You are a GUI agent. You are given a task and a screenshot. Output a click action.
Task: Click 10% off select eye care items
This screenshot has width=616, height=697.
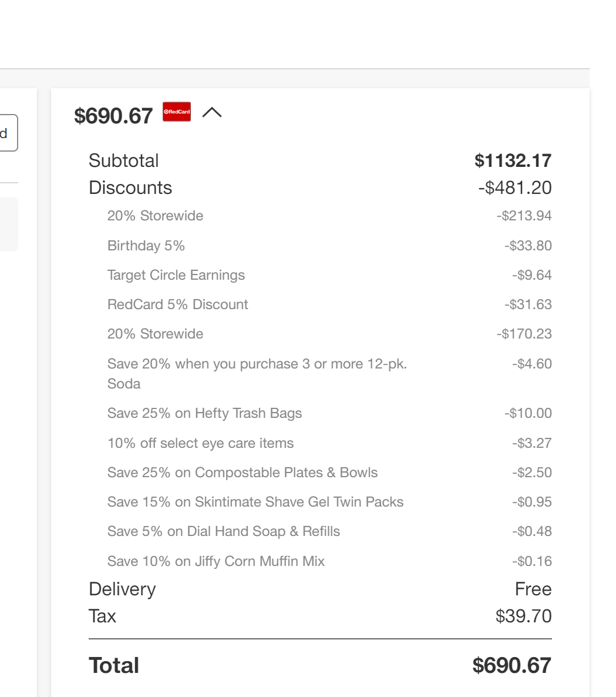click(x=329, y=443)
